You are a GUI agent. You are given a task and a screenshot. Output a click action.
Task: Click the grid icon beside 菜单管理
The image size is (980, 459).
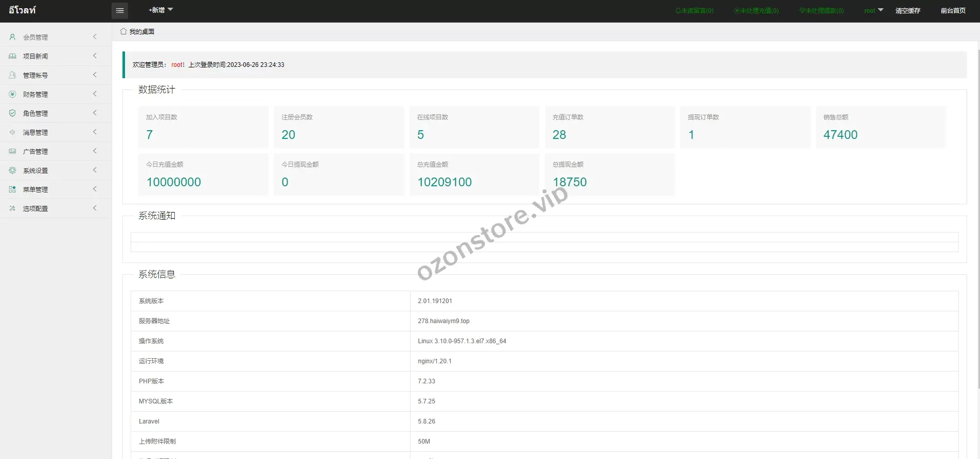(12, 189)
